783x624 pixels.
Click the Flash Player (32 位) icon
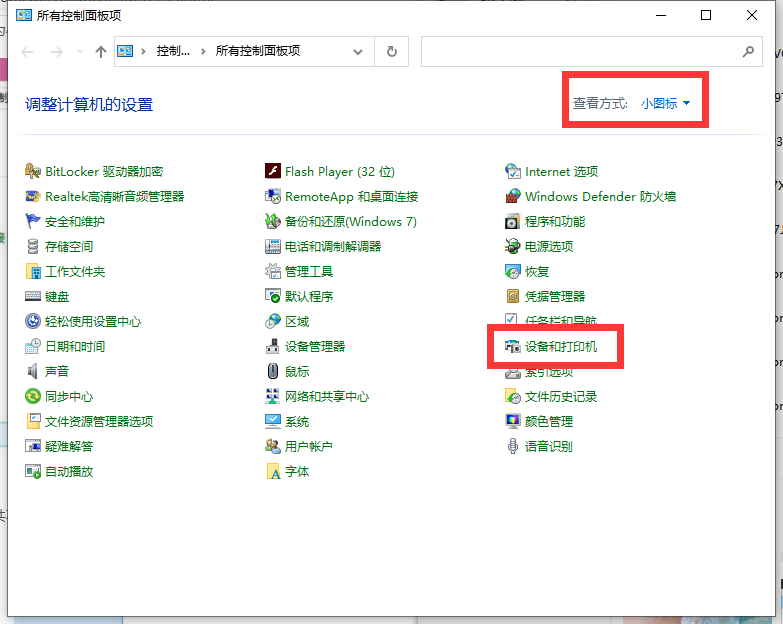pyautogui.click(x=273, y=172)
